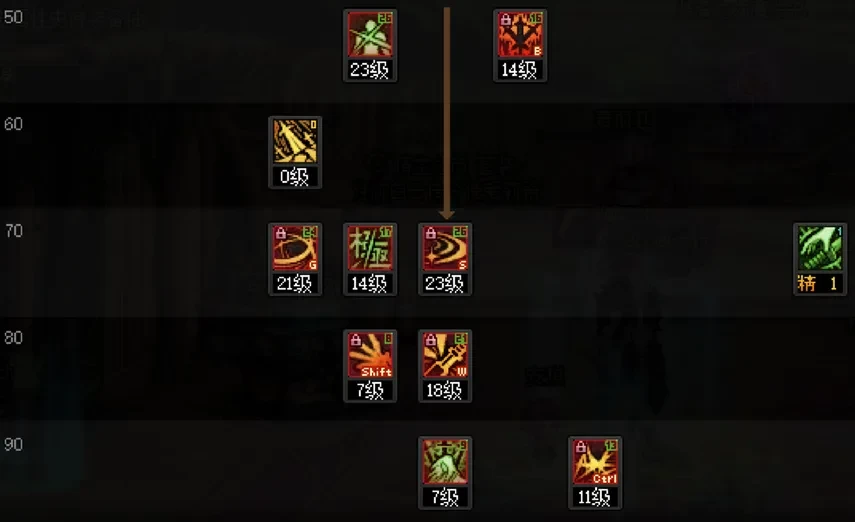
Task: Select the green claw skill marked 精 1
Action: click(x=820, y=248)
